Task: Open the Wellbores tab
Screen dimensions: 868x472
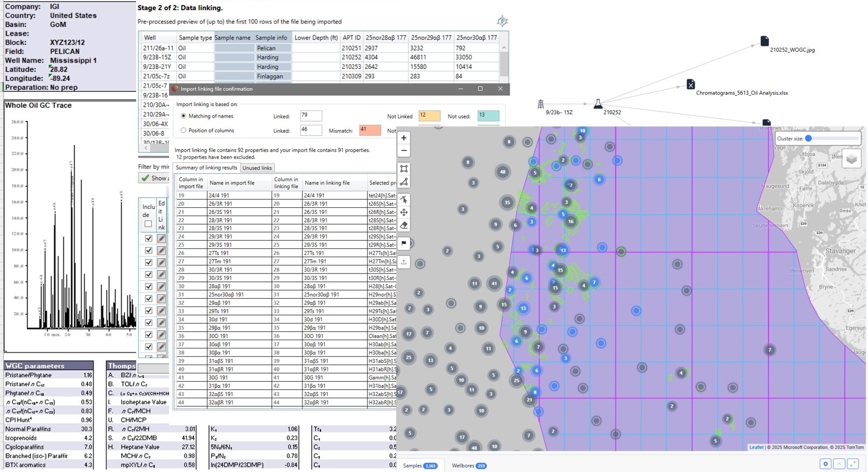Action: (469, 465)
